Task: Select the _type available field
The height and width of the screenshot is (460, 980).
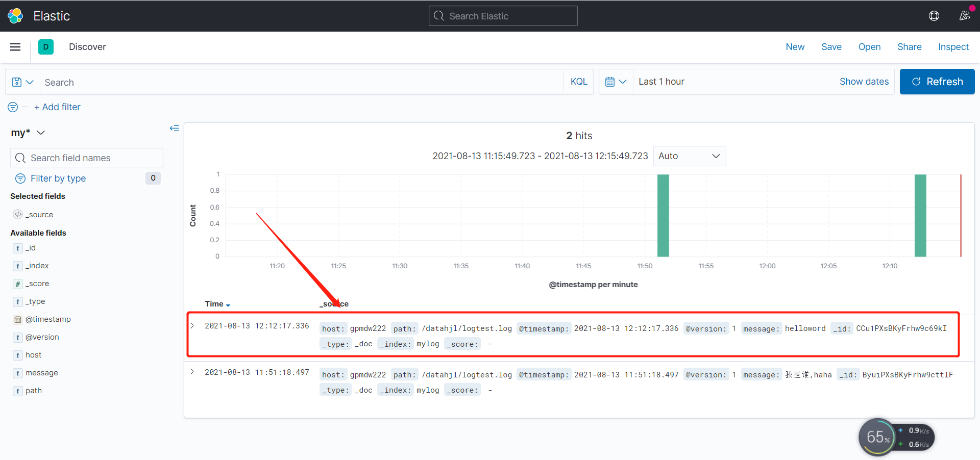Action: click(35, 302)
